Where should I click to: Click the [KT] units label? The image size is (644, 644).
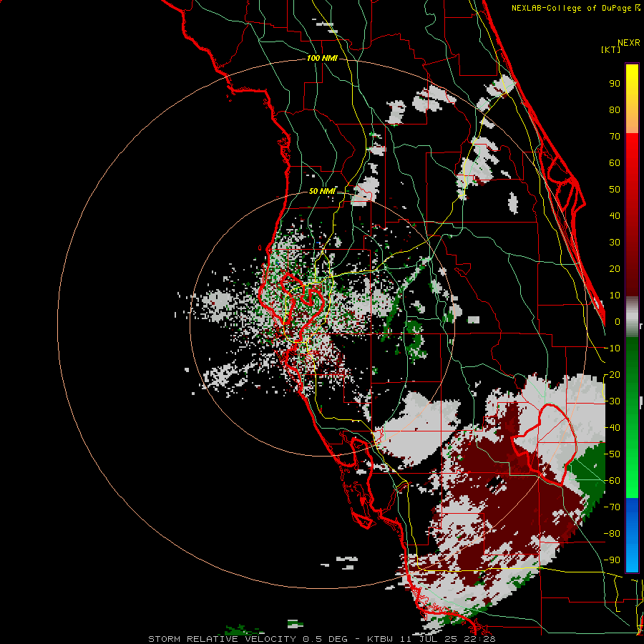610,49
